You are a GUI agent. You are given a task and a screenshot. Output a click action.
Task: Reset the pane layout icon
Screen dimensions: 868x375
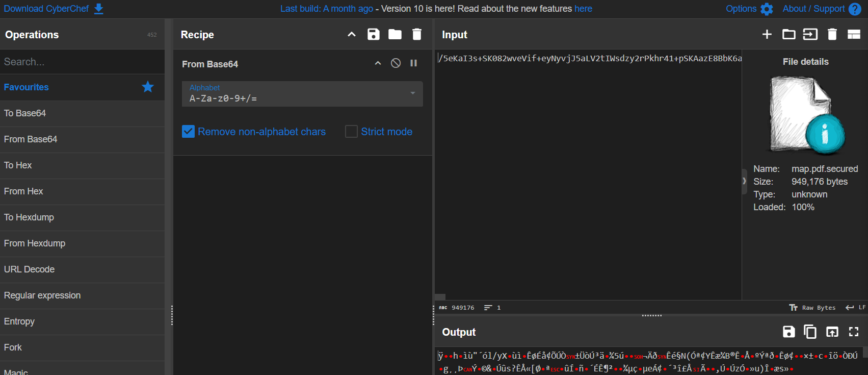pos(854,34)
